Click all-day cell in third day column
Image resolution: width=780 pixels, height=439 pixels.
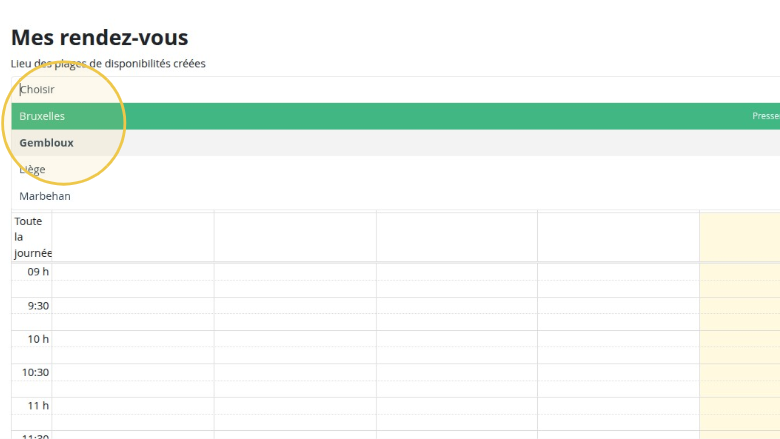(457, 236)
